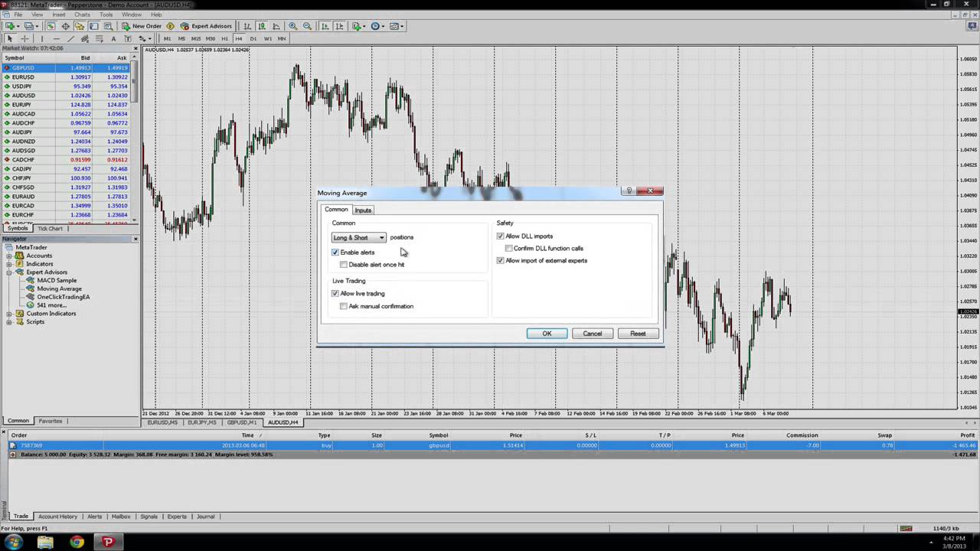Screen dimensions: 980x551
Task: Collapse the Expert Advisors tree node
Action: click(x=9, y=272)
